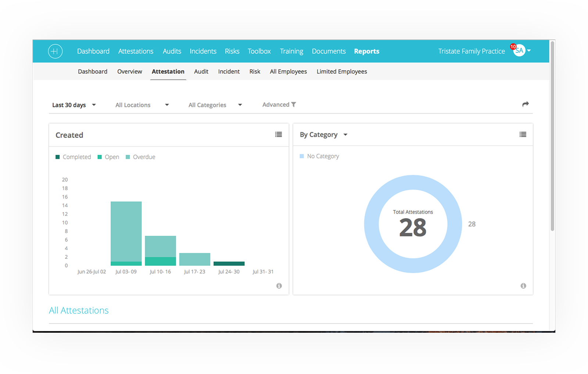This screenshot has width=588, height=374.
Task: Click the page vertical scrollbar thumb
Action: (552, 136)
